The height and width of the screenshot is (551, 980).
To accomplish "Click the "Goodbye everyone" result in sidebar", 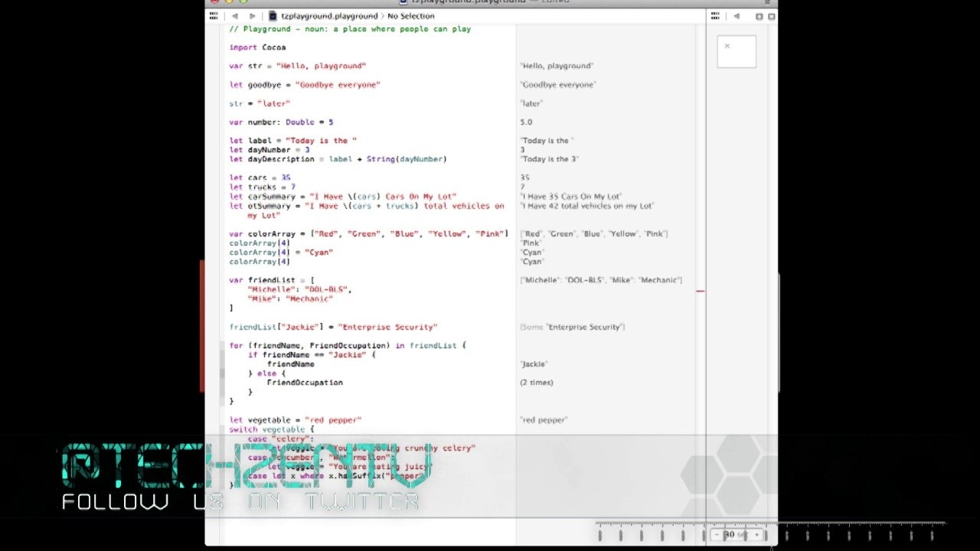I will 558,85.
